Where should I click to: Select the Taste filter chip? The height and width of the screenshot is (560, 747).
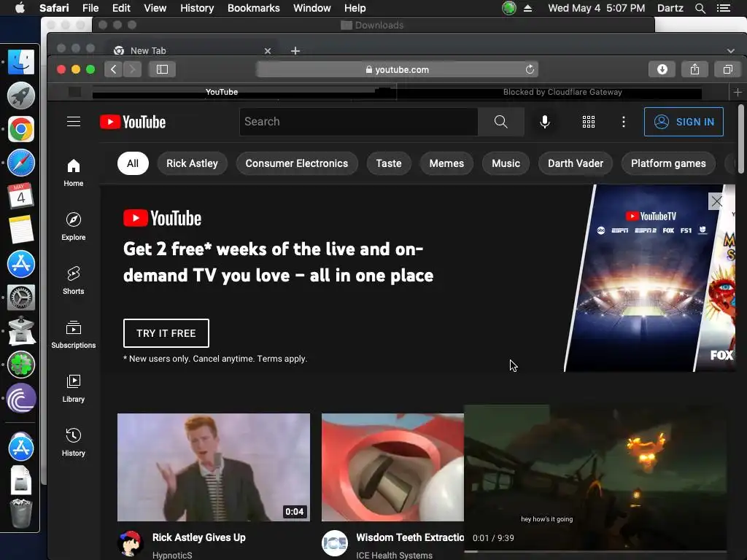(389, 163)
